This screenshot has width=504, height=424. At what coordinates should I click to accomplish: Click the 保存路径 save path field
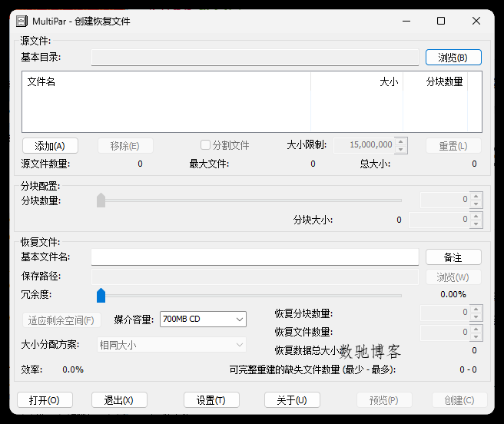tap(255, 277)
